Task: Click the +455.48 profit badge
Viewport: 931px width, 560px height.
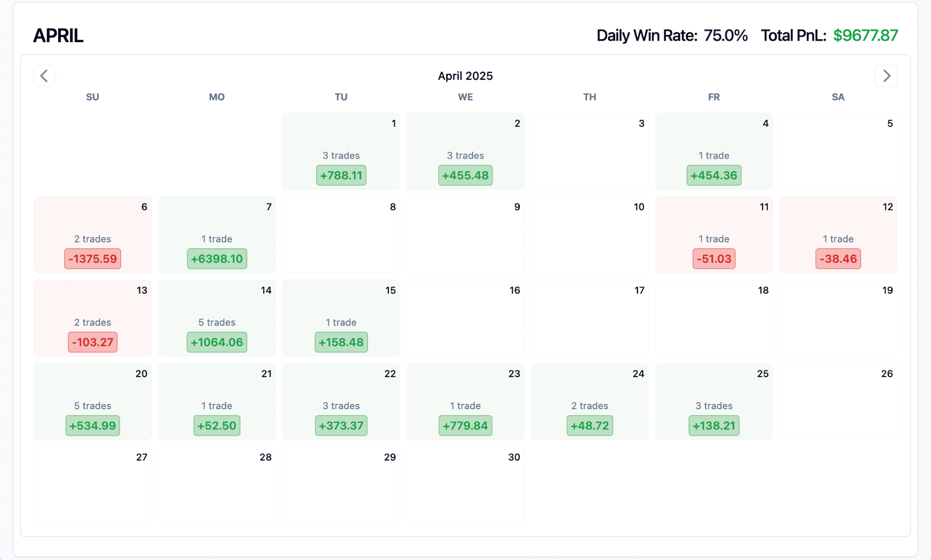Action: click(x=465, y=176)
